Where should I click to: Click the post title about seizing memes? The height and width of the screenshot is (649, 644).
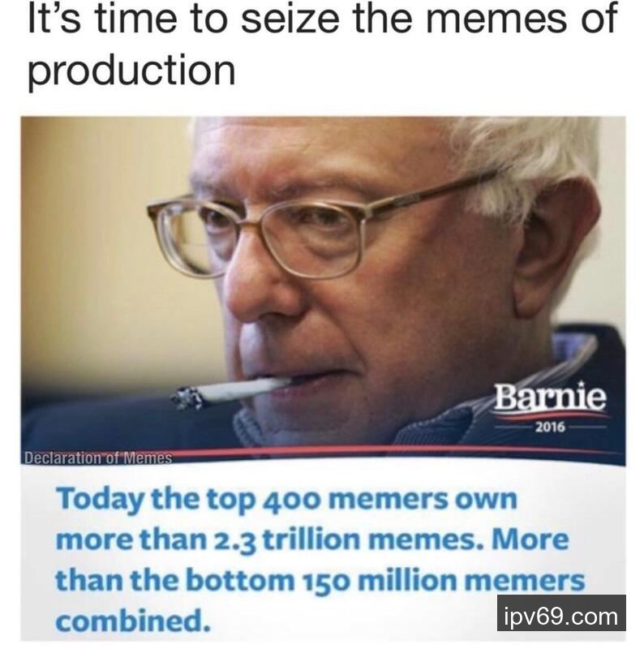coord(323,44)
